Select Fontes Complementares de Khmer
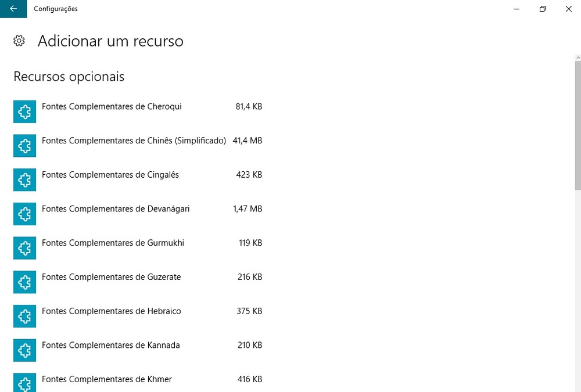Image resolution: width=581 pixels, height=392 pixels. click(107, 379)
